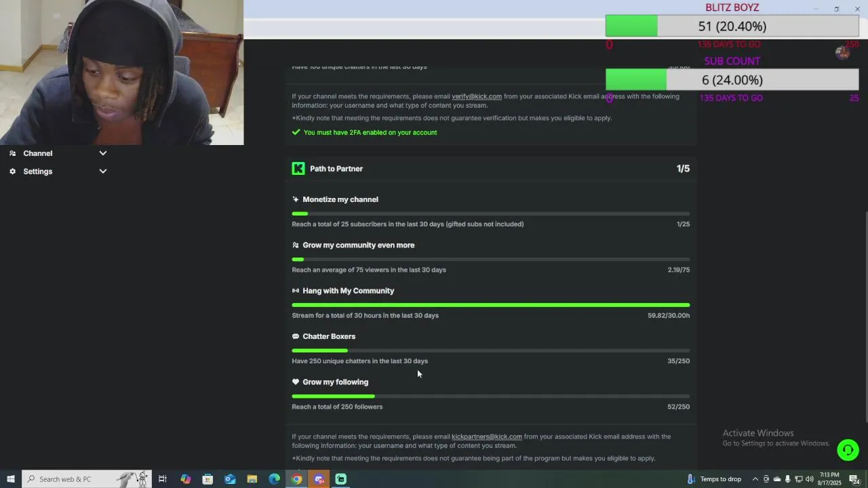Screen dimensions: 868x488
Task: Click the BLITZ BOYZ overlay title
Action: (732, 7)
